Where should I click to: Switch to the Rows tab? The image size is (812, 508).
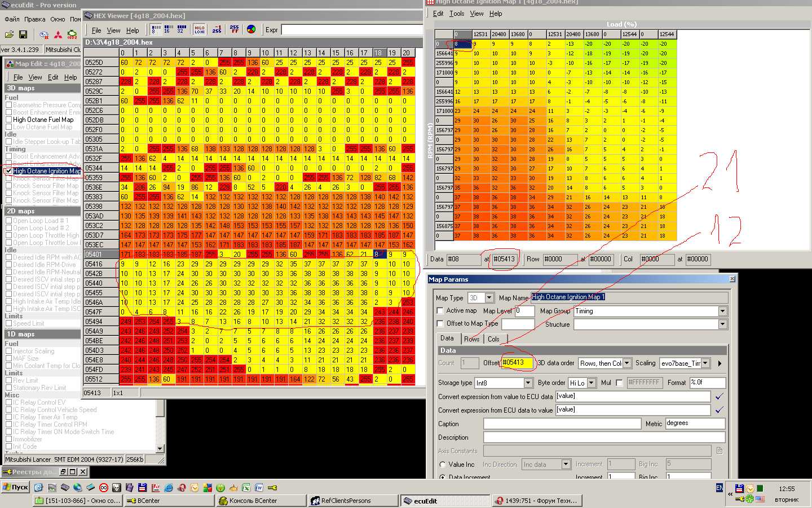(471, 339)
